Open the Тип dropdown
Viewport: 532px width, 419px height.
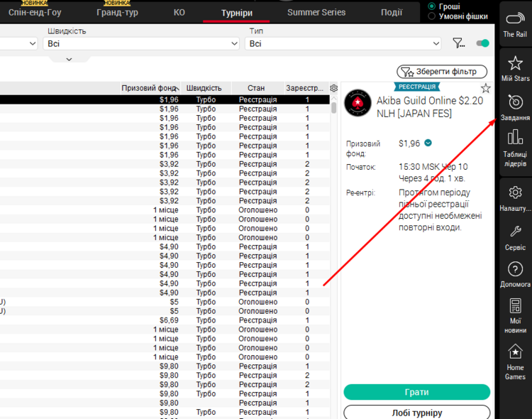345,44
